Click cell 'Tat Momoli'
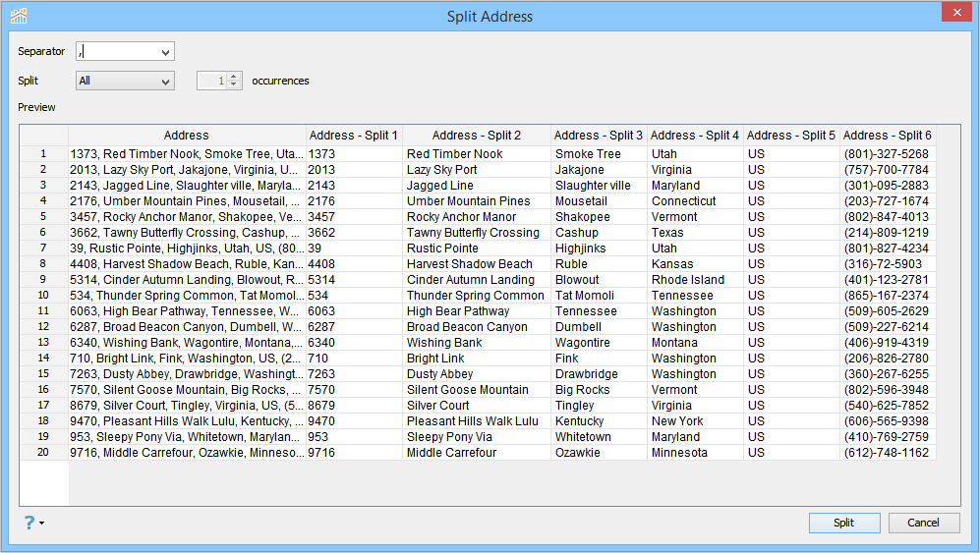Viewport: 980px width, 553px height. point(599,295)
